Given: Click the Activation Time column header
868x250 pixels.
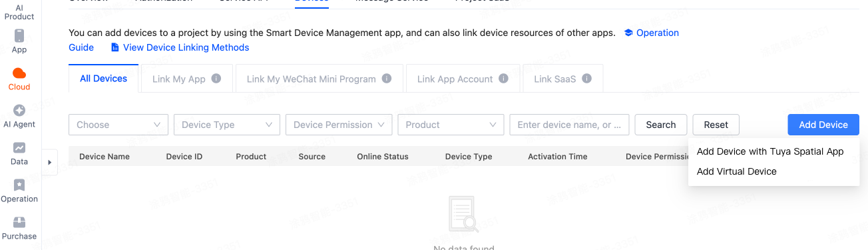Looking at the screenshot, I should (x=558, y=157).
